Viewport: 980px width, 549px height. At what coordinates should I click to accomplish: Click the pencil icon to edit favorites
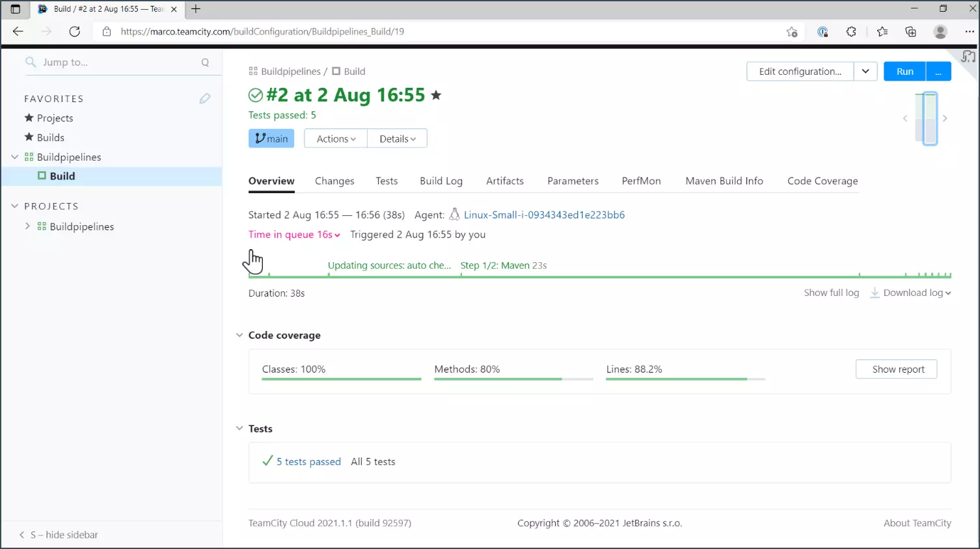click(205, 98)
